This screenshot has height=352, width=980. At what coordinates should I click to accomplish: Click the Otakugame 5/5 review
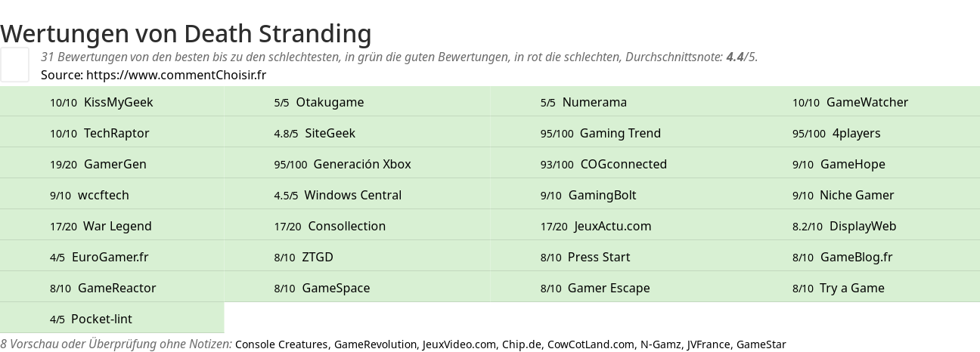[x=358, y=102]
